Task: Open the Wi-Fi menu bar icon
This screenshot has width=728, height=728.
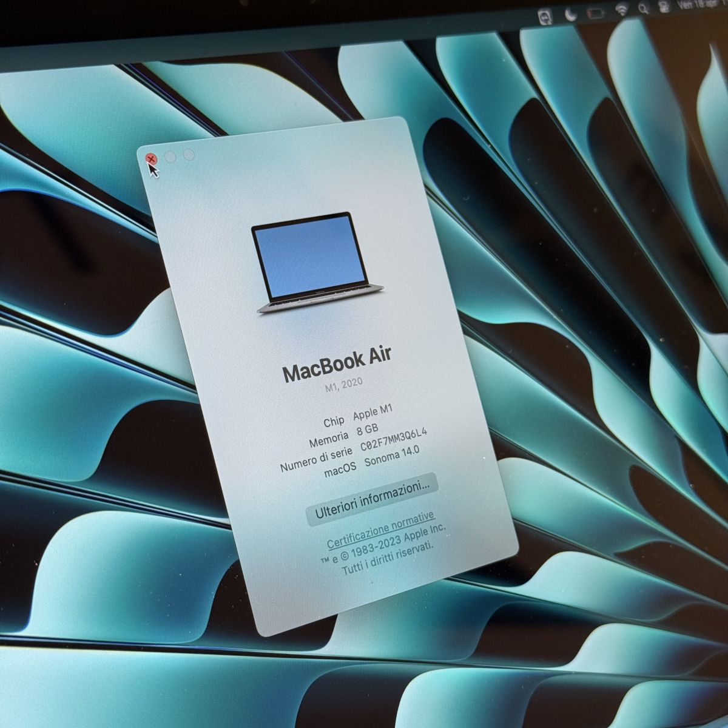Action: pos(621,10)
